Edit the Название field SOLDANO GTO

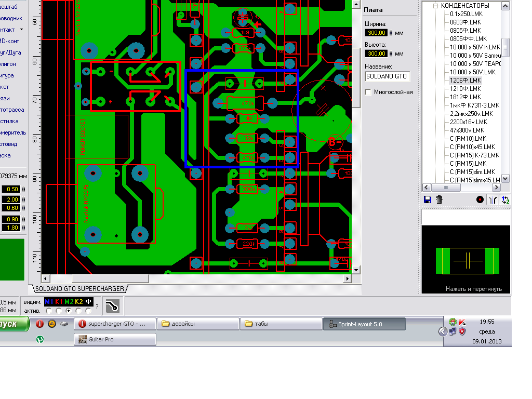[388, 76]
